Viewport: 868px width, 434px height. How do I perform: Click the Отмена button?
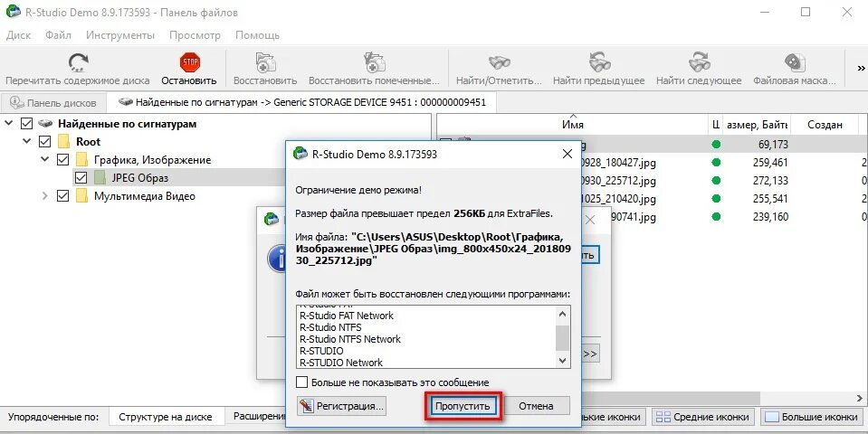536,406
